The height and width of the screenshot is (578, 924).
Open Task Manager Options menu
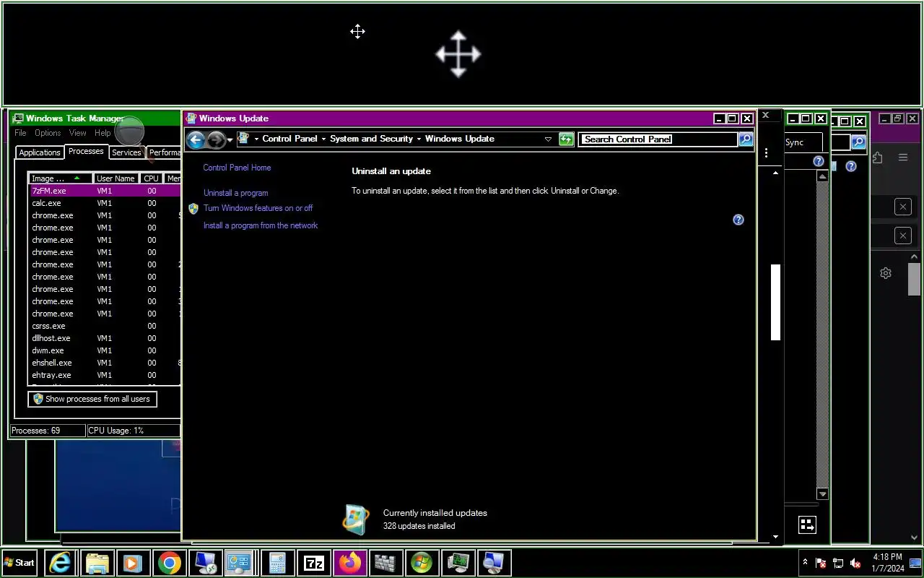[48, 133]
